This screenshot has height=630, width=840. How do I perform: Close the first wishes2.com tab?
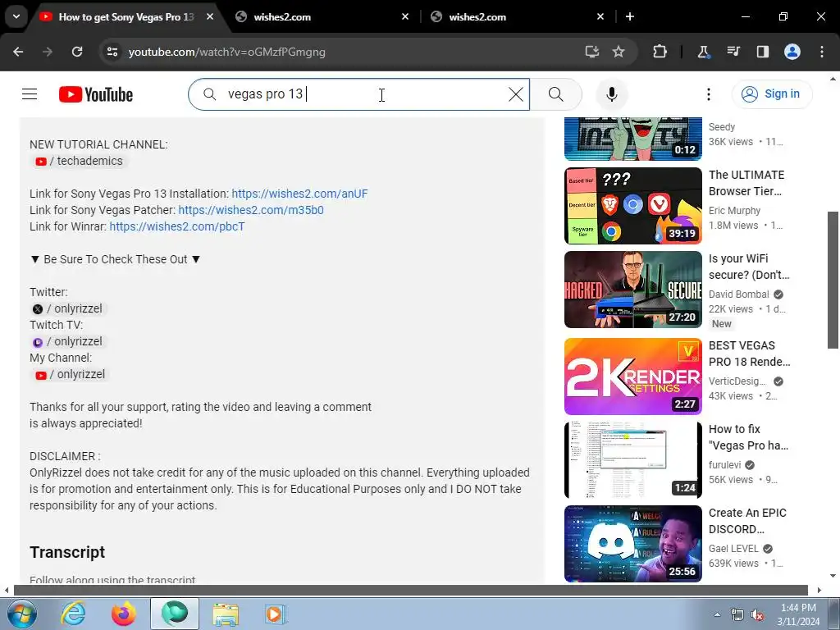[x=405, y=17]
